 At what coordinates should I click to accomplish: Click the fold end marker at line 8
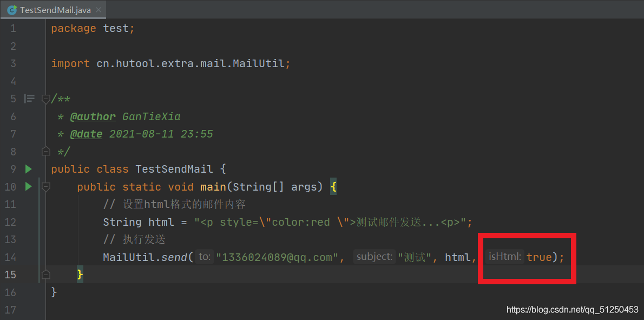46,151
